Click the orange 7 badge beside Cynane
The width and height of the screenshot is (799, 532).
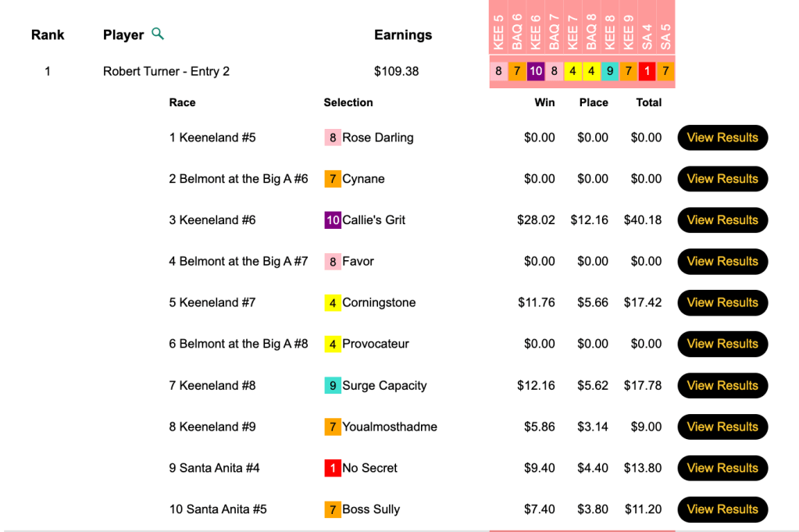tap(333, 179)
